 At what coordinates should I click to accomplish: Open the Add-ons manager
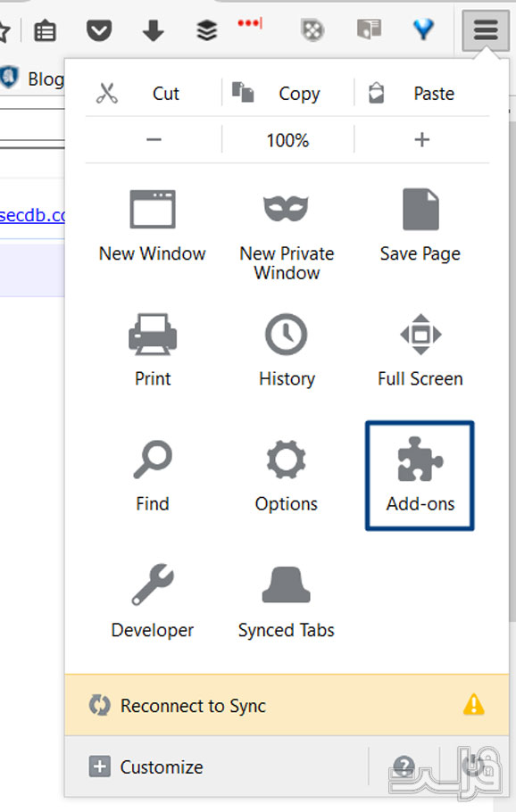420,476
